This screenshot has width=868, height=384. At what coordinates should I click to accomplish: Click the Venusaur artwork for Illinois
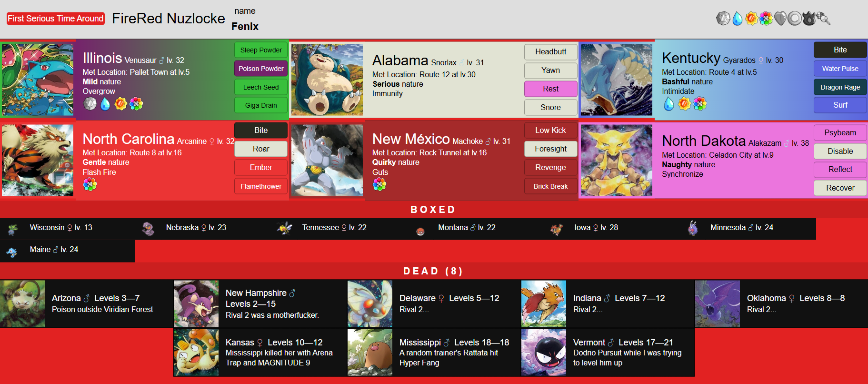click(38, 80)
